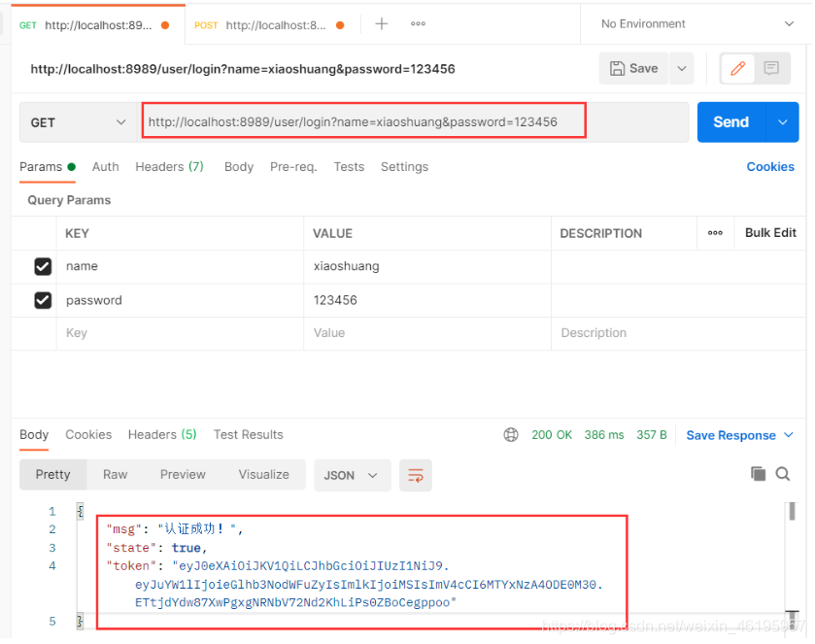Viewport: 815px width, 644px height.
Task: Open the GET method dropdown
Action: click(x=78, y=121)
